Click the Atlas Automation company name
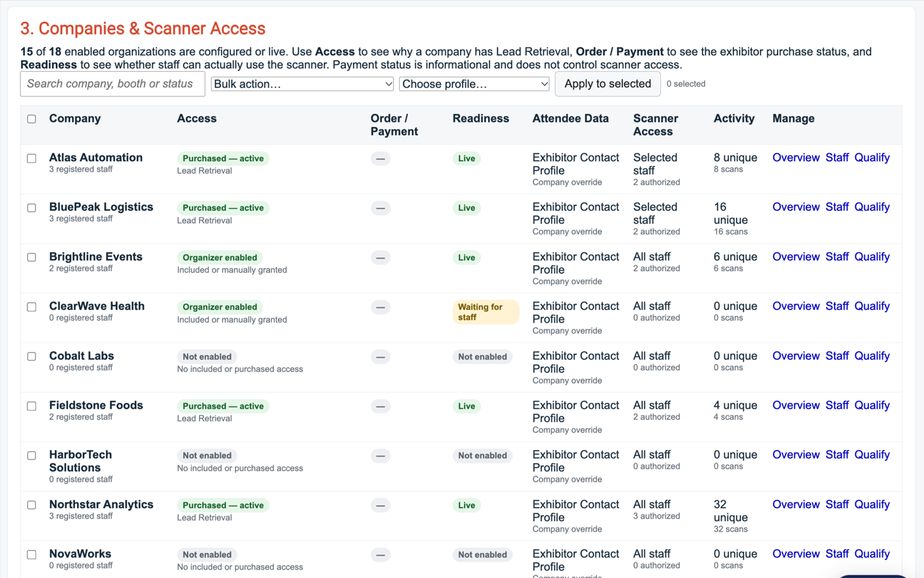The height and width of the screenshot is (578, 924). coord(96,158)
